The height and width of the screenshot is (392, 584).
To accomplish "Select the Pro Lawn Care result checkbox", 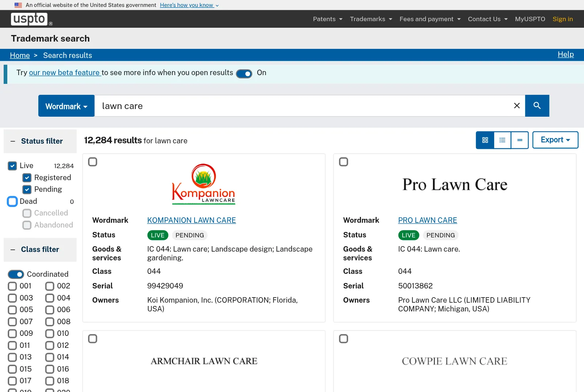I will (343, 162).
